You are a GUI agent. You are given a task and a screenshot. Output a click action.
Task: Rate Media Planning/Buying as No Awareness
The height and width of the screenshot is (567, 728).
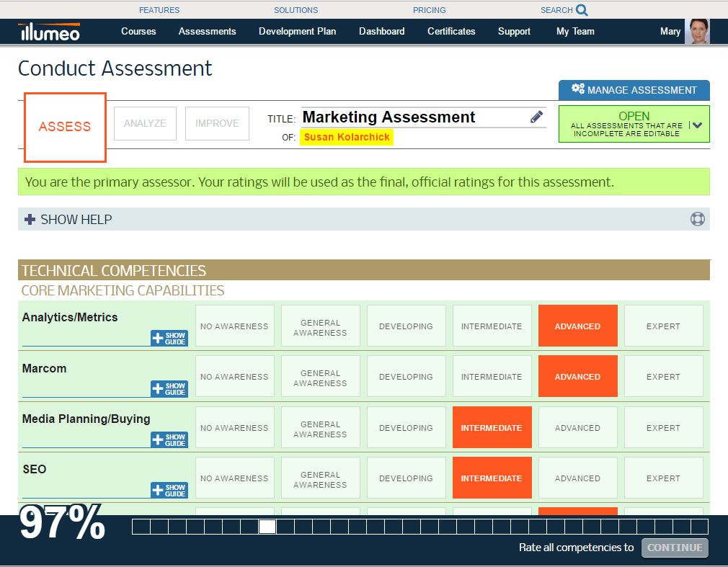[x=235, y=427]
